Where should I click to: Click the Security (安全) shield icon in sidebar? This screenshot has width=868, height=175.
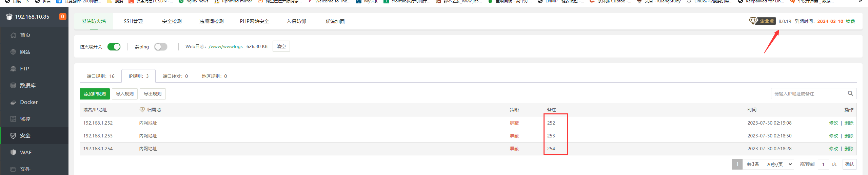tap(13, 136)
